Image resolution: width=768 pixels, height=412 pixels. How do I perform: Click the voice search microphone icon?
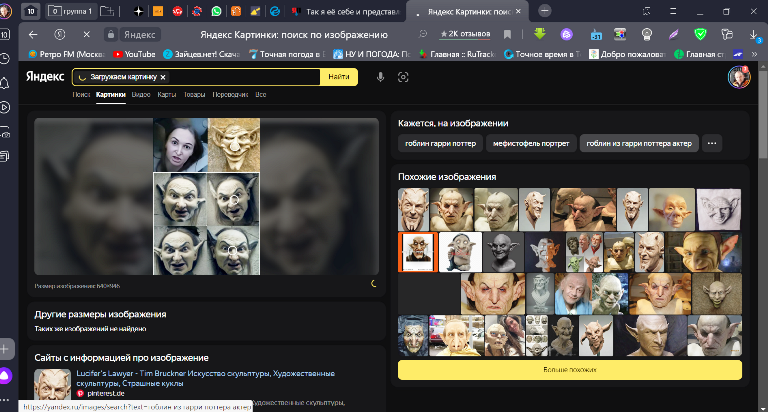380,77
